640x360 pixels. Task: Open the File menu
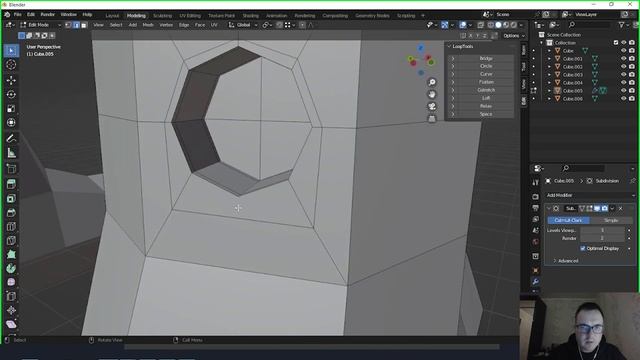tap(18, 15)
